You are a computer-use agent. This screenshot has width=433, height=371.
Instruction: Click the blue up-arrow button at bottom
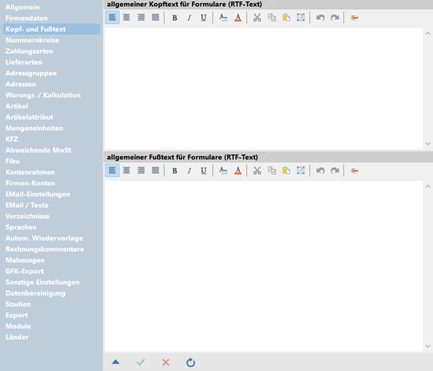[116, 362]
